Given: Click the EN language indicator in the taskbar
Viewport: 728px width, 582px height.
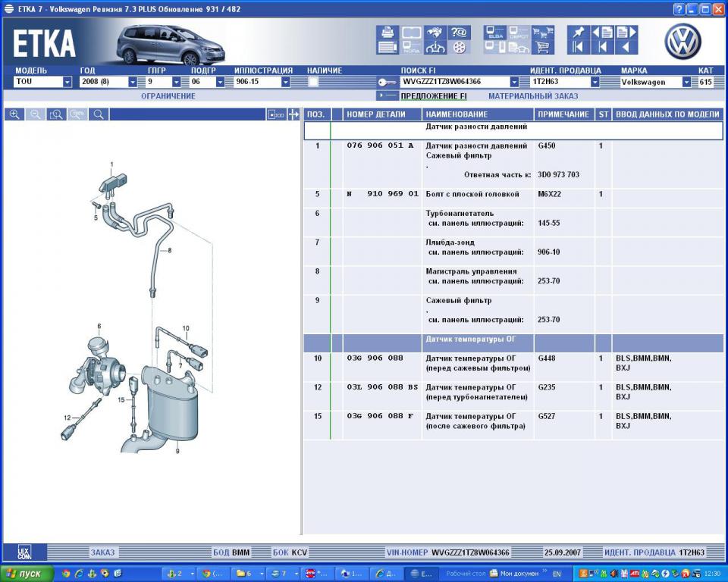Looking at the screenshot, I should tap(557, 574).
